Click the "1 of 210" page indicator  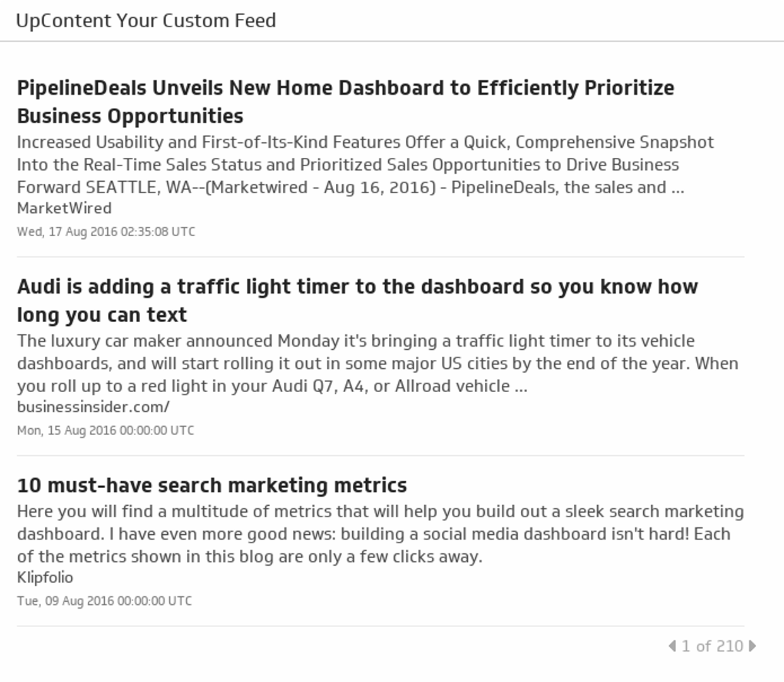tap(712, 646)
